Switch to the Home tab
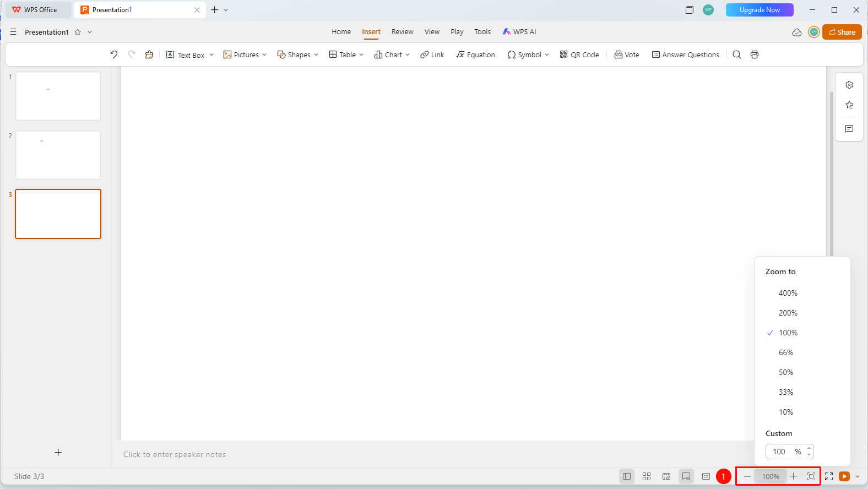The height and width of the screenshot is (489, 868). 341,32
